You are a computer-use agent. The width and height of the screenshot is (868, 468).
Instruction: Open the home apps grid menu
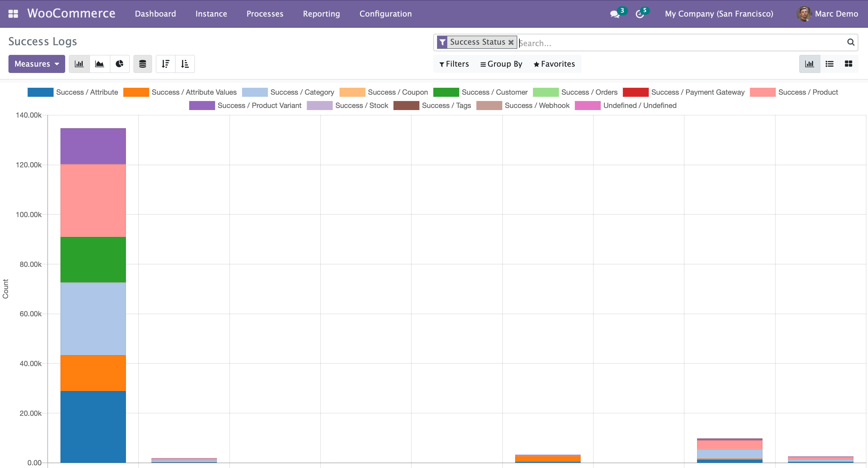coord(13,14)
